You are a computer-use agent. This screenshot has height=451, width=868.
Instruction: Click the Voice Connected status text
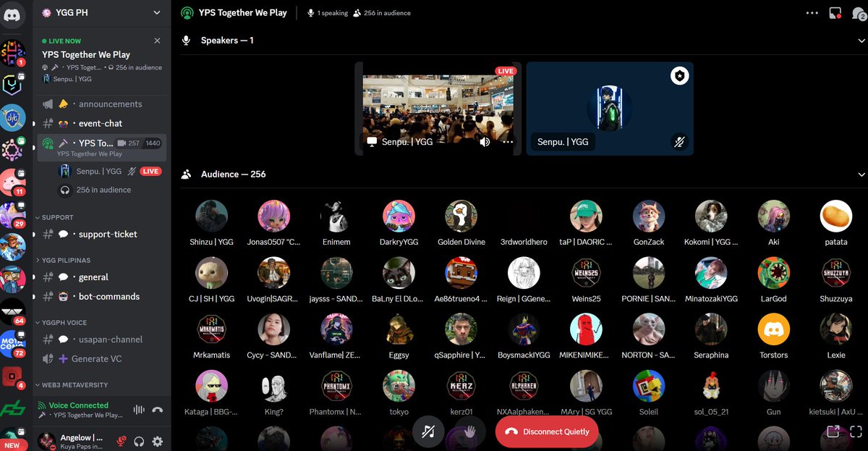tap(79, 405)
